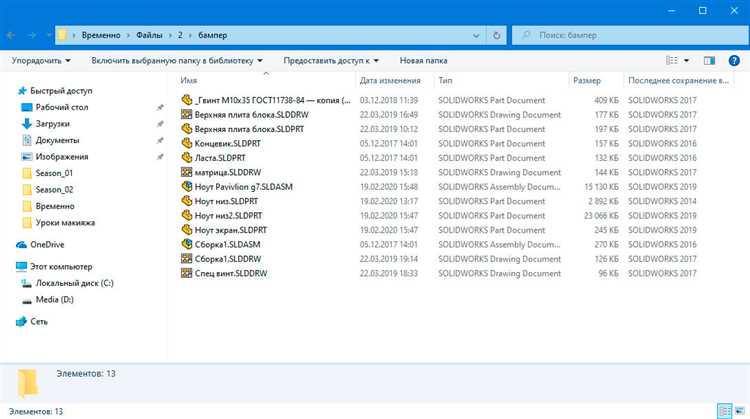
Task: Click Включить выбранную папку в библиотеку menu
Action: pyautogui.click(x=177, y=61)
